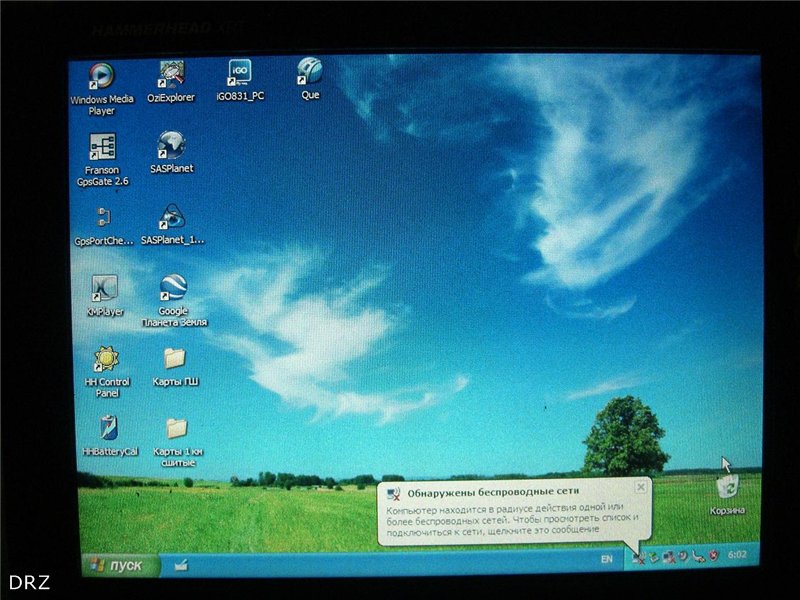
Task: Select the OziExplorer desktop icon
Action: click(171, 82)
